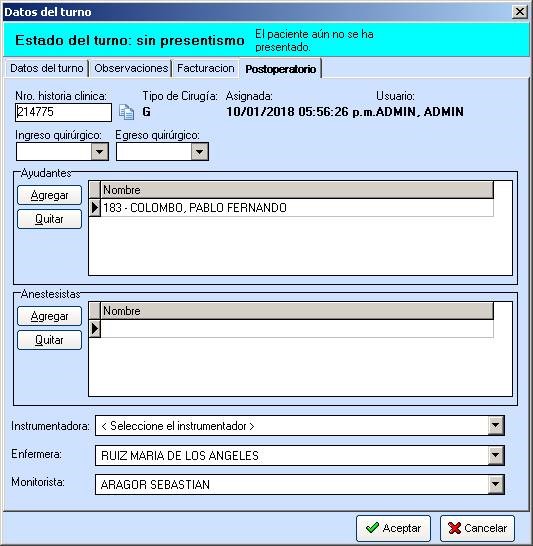The image size is (533, 546).
Task: Click the row selector arrow for COLOMBO, PABLO FERNANDO
Action: point(95,208)
